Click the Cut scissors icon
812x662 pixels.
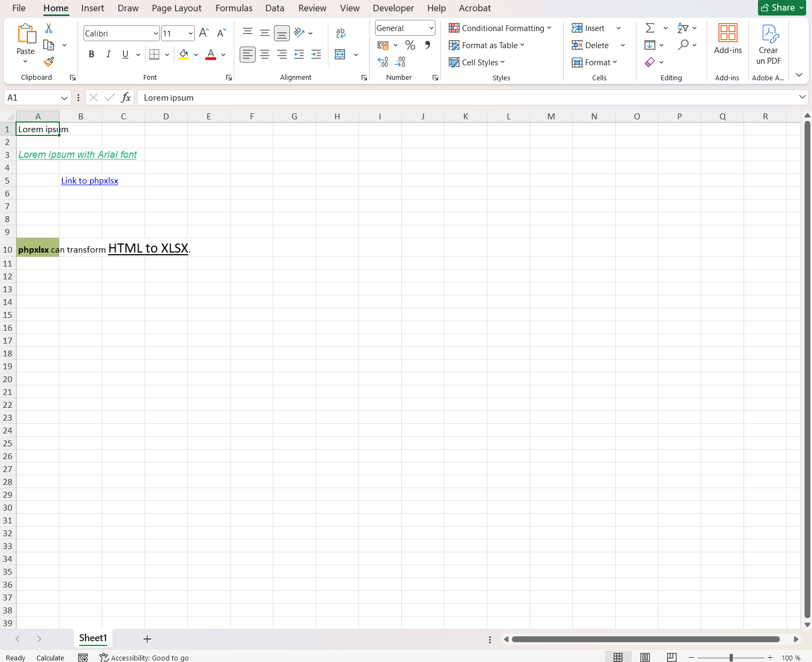coord(49,28)
